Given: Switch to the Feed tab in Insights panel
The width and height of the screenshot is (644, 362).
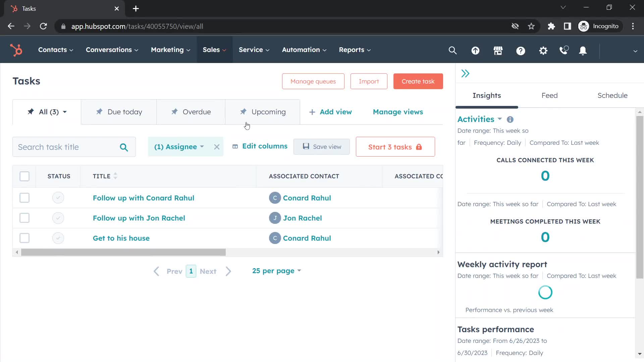Looking at the screenshot, I should coord(549,96).
